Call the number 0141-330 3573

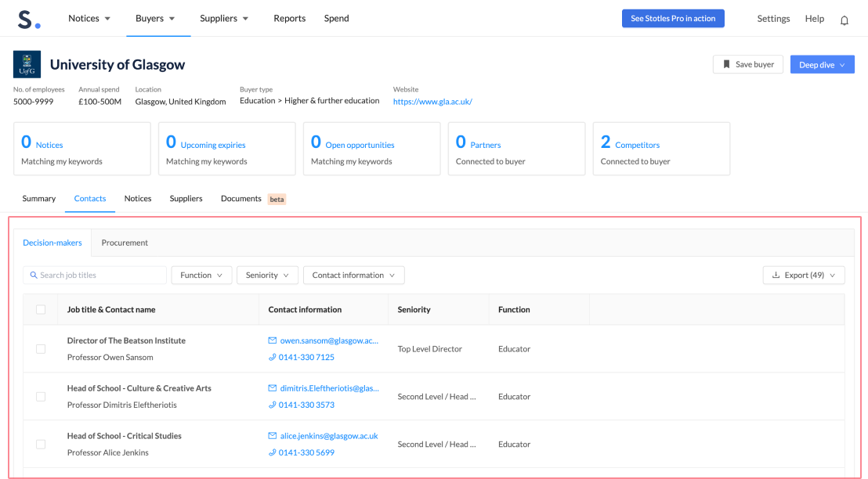306,405
